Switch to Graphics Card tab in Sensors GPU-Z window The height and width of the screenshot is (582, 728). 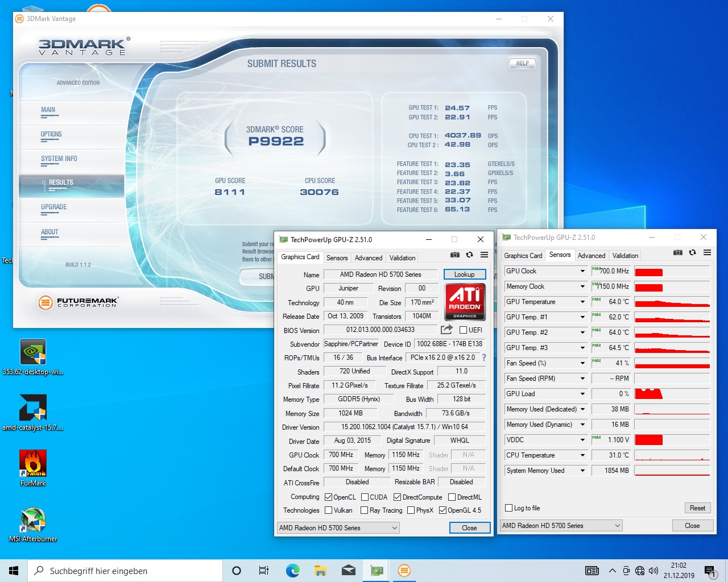[x=523, y=256]
